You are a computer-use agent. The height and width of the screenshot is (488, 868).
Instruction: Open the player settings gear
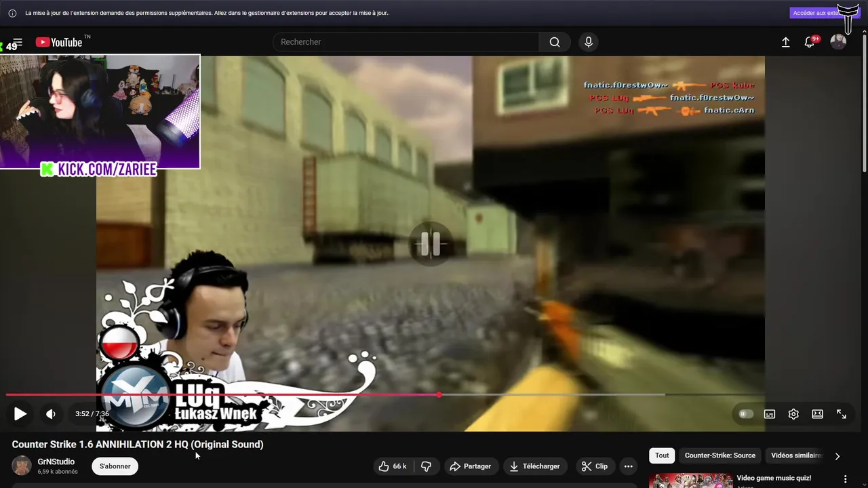(x=793, y=413)
